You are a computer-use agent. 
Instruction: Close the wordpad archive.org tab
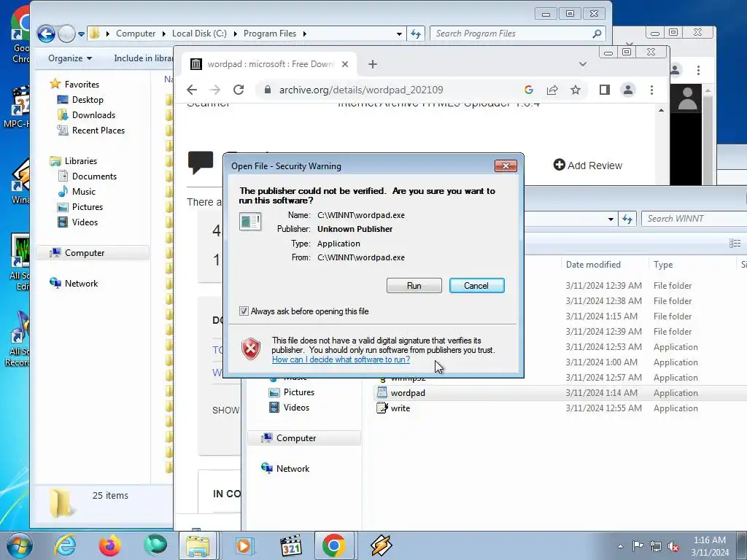pyautogui.click(x=345, y=64)
